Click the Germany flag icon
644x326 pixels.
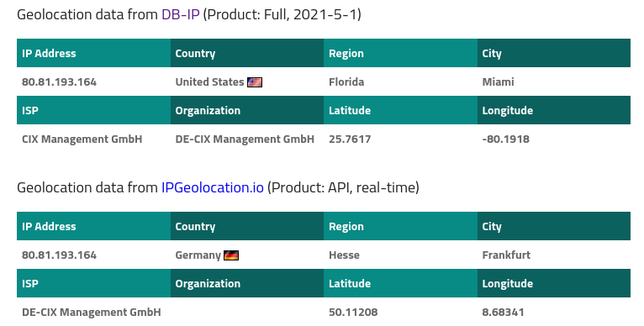231,255
